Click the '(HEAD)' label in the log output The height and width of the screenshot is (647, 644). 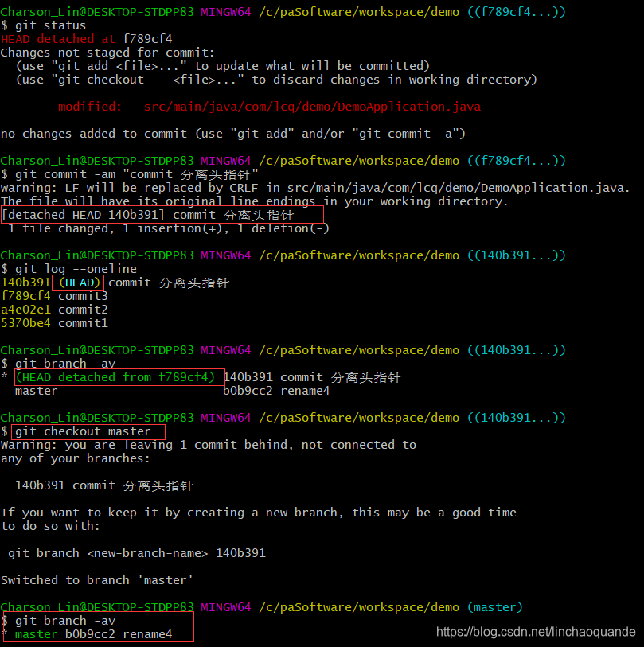(80, 283)
